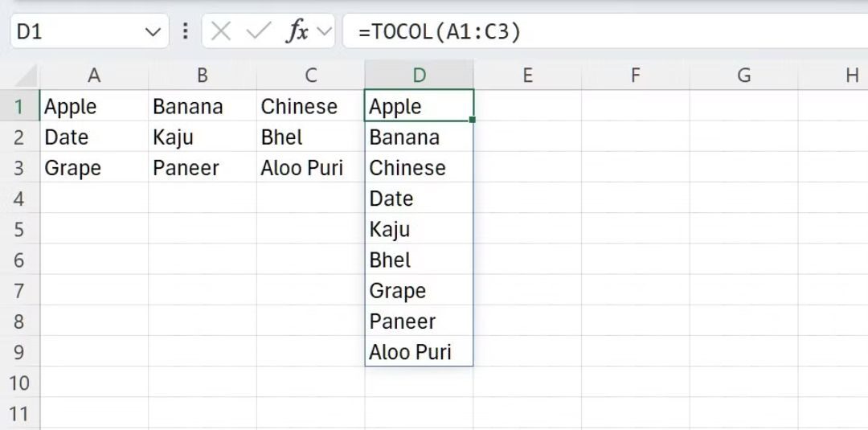Click the Enter checkmark icon in formula bar
This screenshot has height=430, width=868.
(258, 31)
